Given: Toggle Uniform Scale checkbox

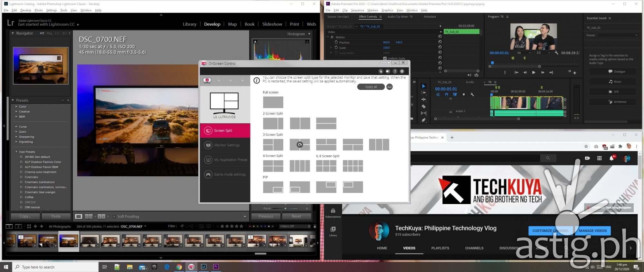Looking at the screenshot, I should 385,58.
